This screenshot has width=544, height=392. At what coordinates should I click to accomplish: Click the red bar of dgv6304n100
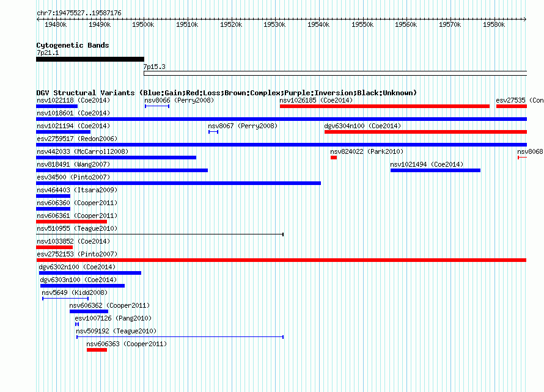(425, 132)
